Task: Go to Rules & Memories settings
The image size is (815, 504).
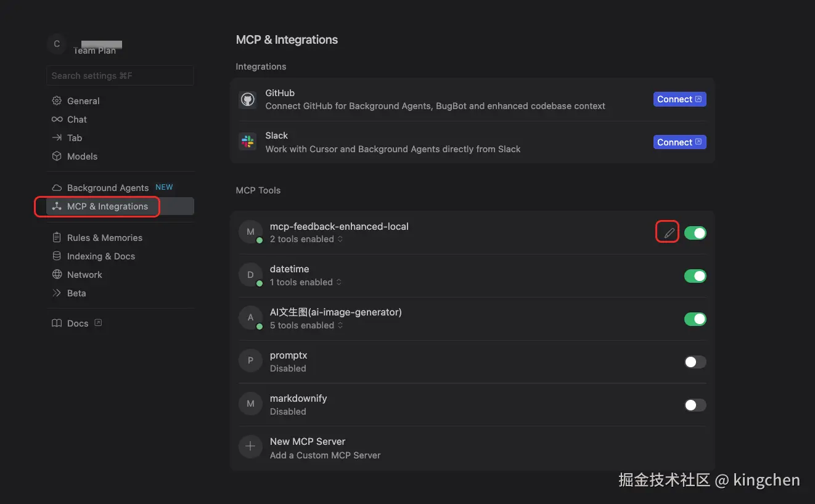Action: pyautogui.click(x=104, y=238)
